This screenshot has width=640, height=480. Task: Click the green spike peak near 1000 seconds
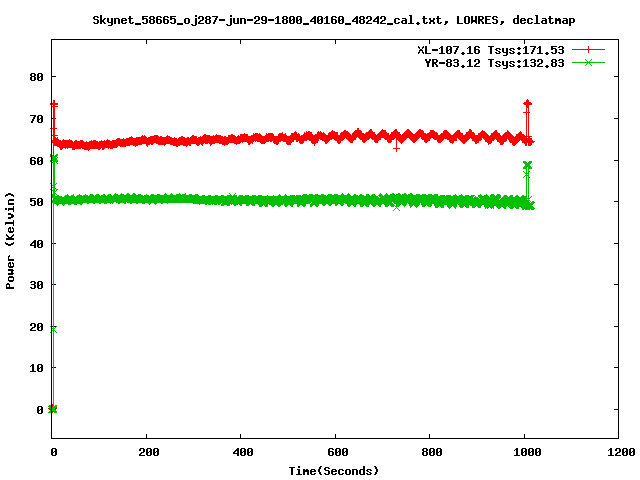tap(527, 165)
